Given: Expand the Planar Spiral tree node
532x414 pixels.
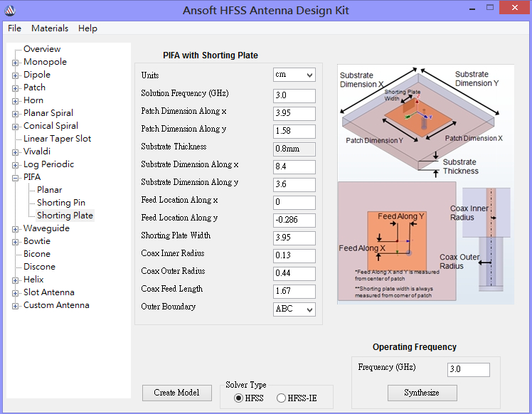Looking at the screenshot, I should (15, 114).
